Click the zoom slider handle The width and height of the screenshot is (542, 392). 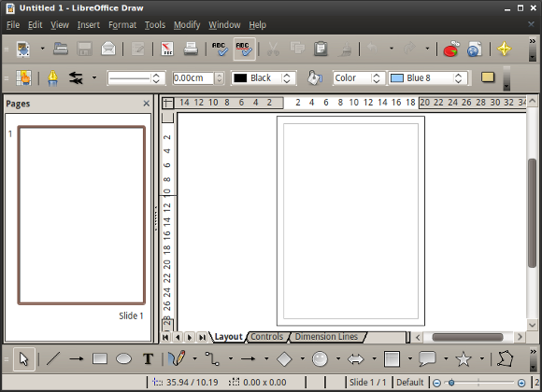[x=451, y=383]
